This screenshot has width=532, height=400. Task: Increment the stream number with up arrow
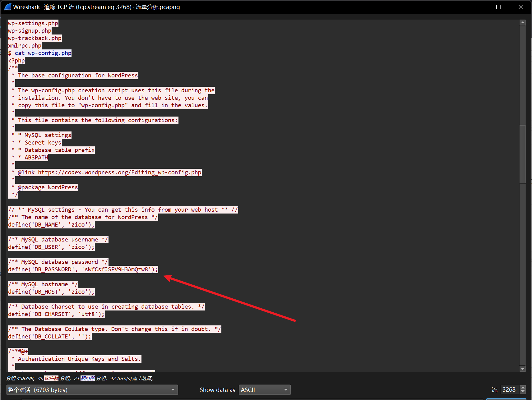(523, 388)
